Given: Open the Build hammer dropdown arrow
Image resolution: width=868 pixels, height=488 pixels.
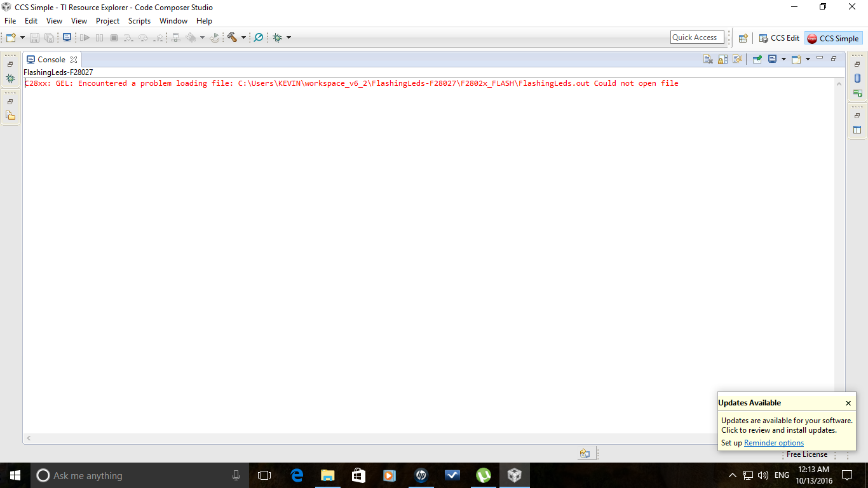Looking at the screenshot, I should tap(243, 37).
